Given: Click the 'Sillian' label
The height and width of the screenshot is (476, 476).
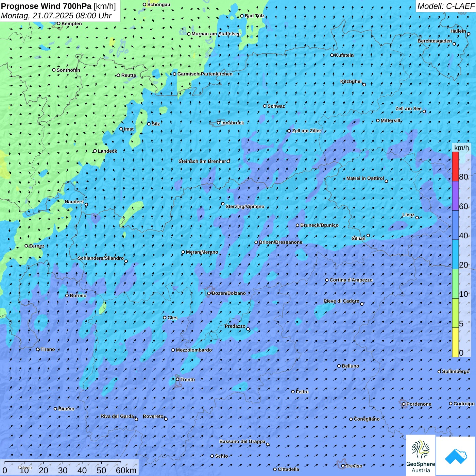Looking at the screenshot, I should pyautogui.click(x=358, y=238).
